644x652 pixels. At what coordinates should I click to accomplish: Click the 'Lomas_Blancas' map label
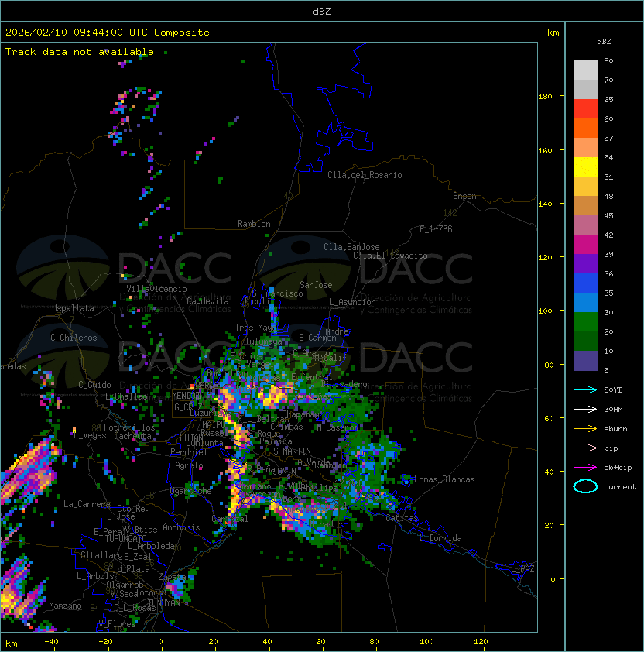(x=444, y=479)
